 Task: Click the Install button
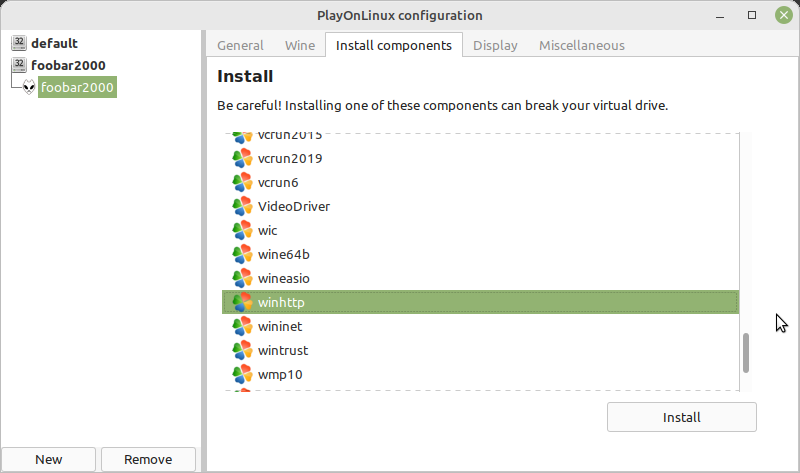click(682, 417)
